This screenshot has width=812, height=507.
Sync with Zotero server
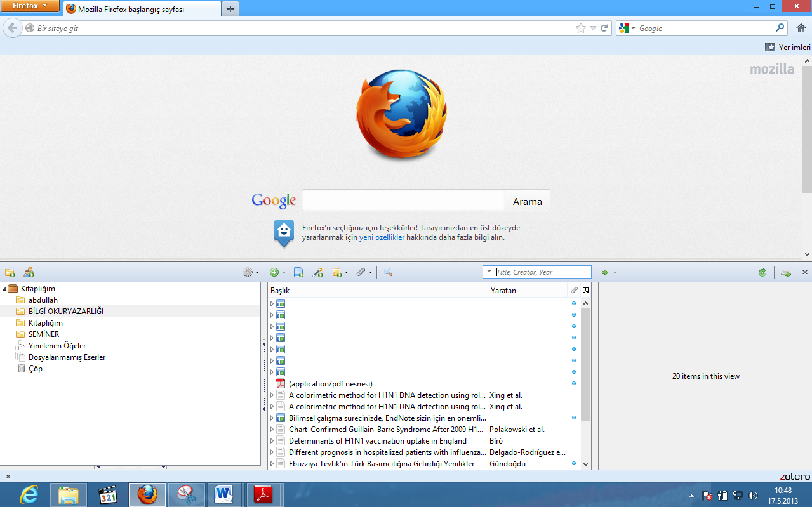[762, 273]
